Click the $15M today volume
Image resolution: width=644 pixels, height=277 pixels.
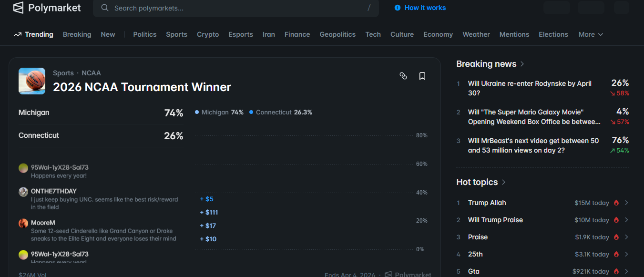pyautogui.click(x=592, y=203)
